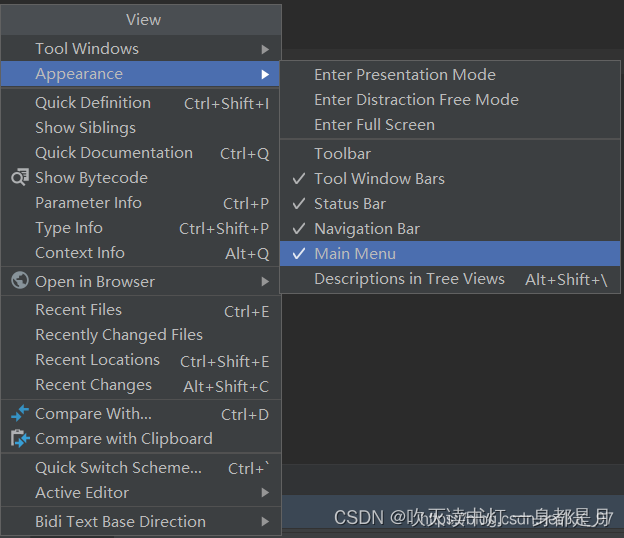This screenshot has height=538, width=624.
Task: Toggle the Tool Window Bars checkmark
Action: click(299, 179)
